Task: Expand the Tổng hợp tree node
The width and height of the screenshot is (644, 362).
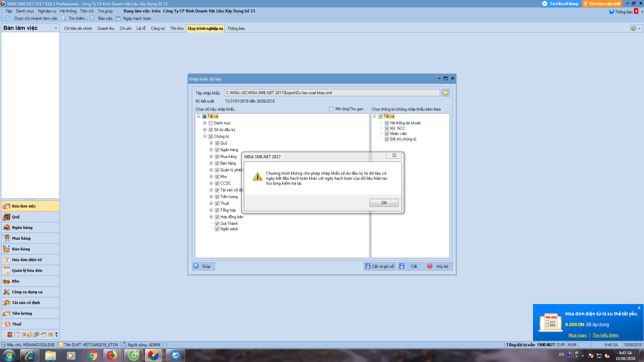Action: 211,210
